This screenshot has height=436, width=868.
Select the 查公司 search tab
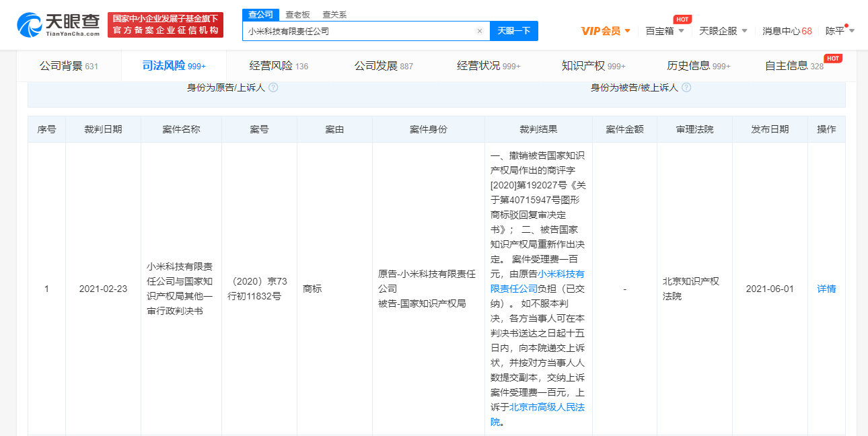coord(260,15)
